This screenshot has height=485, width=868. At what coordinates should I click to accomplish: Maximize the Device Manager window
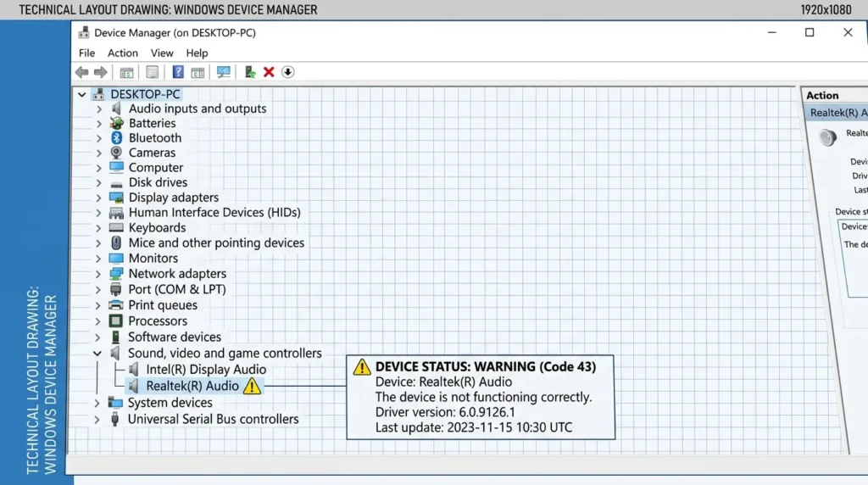coord(810,33)
